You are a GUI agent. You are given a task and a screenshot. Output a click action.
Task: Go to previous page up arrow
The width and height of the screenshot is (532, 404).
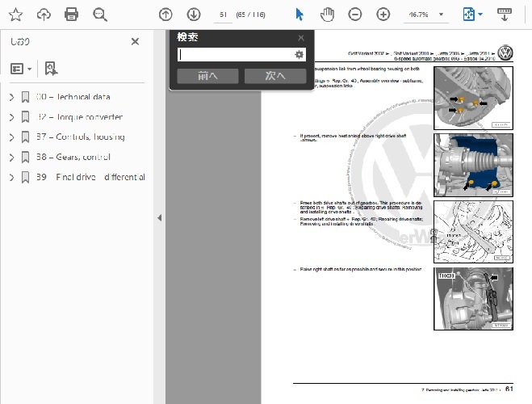165,15
